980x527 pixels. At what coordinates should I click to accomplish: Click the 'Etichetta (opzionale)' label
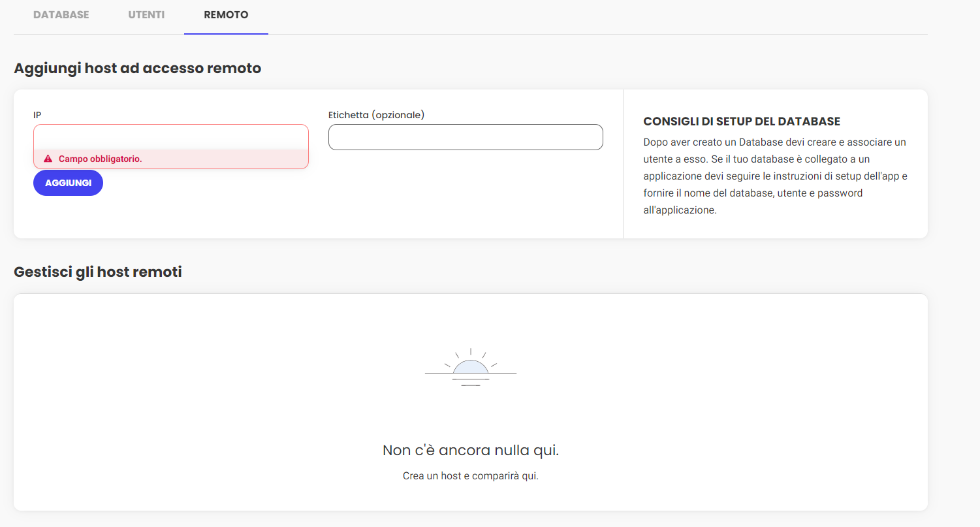click(x=376, y=115)
